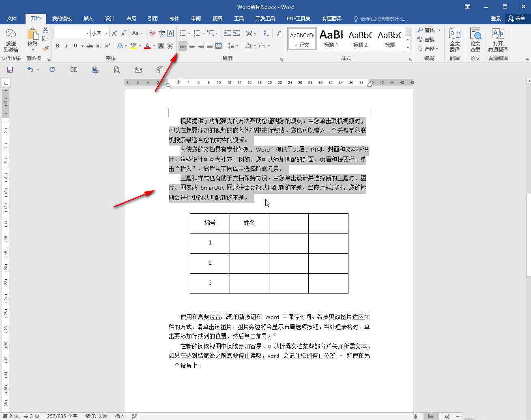Center the selected paragraphs
531x420 pixels.
pyautogui.click(x=192, y=46)
